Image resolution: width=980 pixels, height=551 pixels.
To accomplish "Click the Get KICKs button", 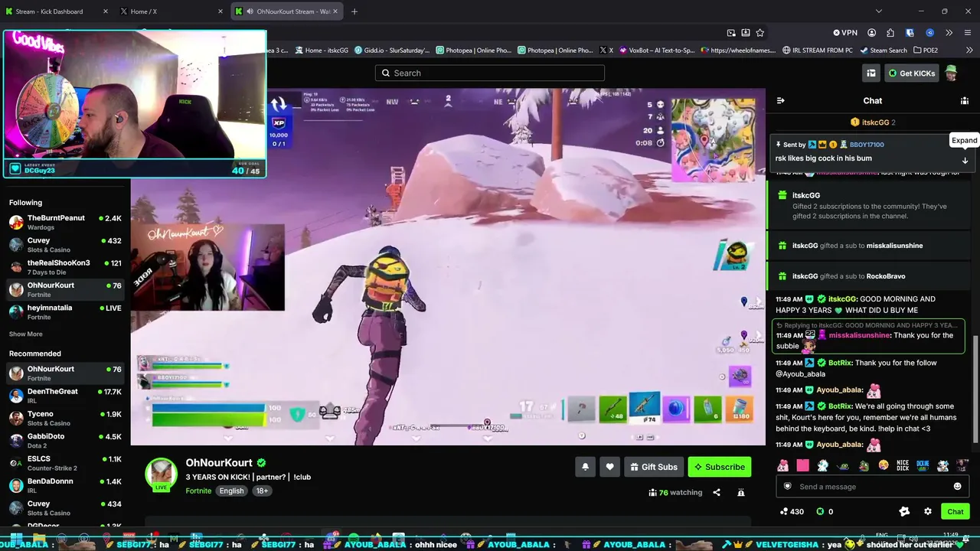I will point(911,73).
